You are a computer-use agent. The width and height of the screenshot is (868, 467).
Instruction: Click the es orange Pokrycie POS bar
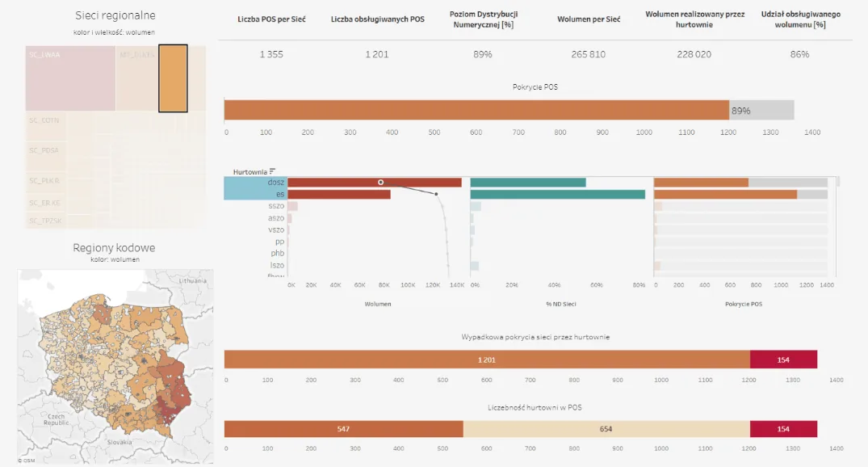coord(726,195)
